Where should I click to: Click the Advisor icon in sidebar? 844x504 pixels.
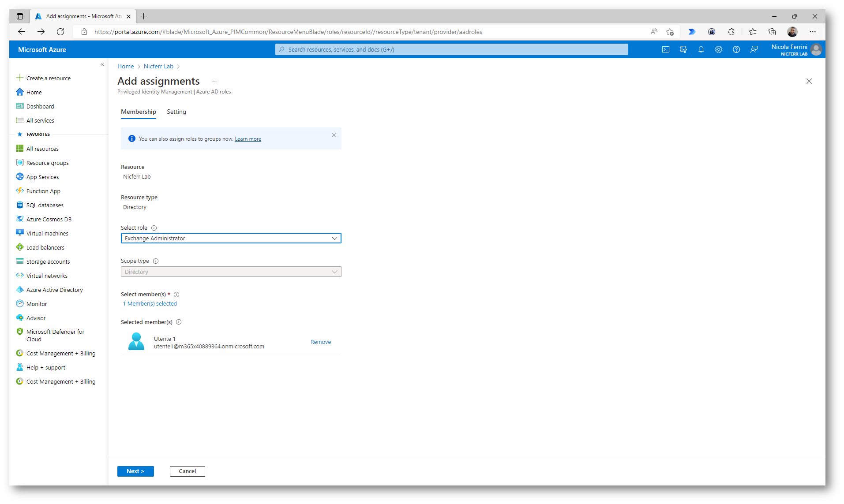pyautogui.click(x=20, y=318)
